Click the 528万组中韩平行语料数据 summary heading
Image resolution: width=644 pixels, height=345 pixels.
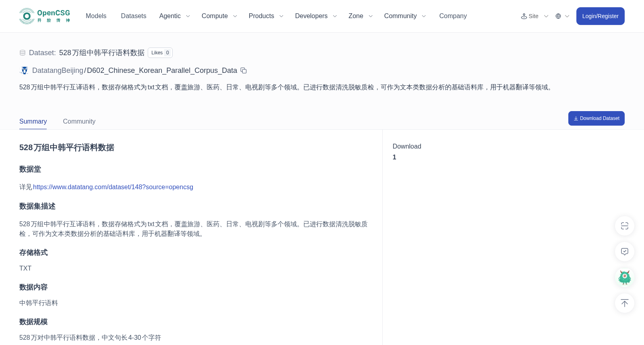pos(67,148)
